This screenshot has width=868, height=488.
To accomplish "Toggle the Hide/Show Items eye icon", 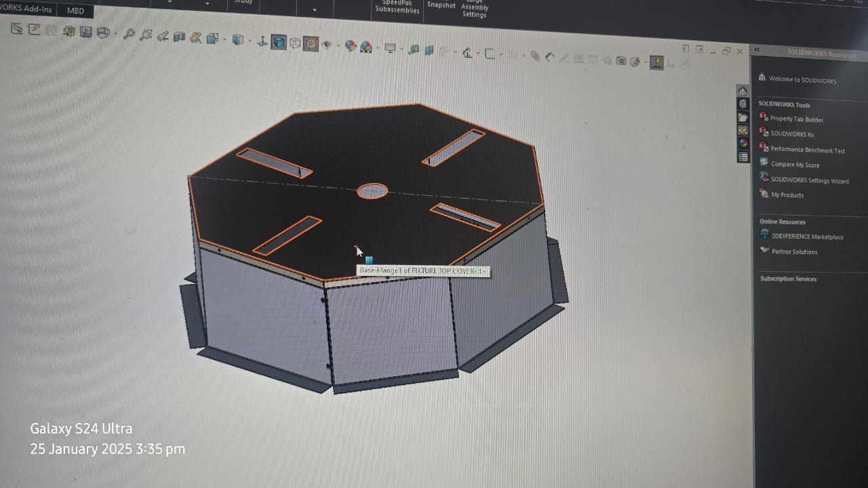I will pyautogui.click(x=326, y=45).
